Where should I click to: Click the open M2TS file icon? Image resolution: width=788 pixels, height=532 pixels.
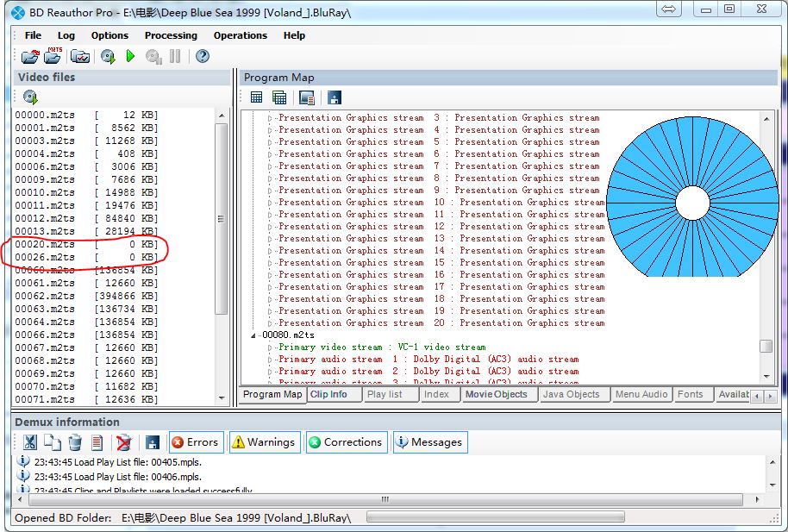coord(53,55)
